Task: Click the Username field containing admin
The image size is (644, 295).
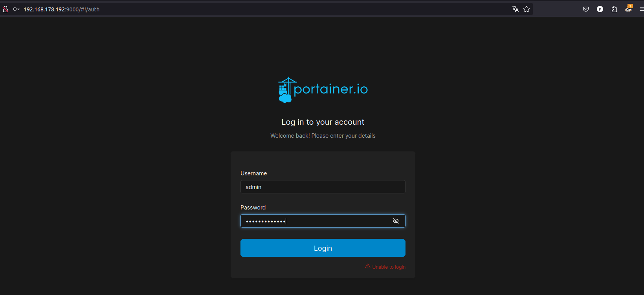Action: 323,187
